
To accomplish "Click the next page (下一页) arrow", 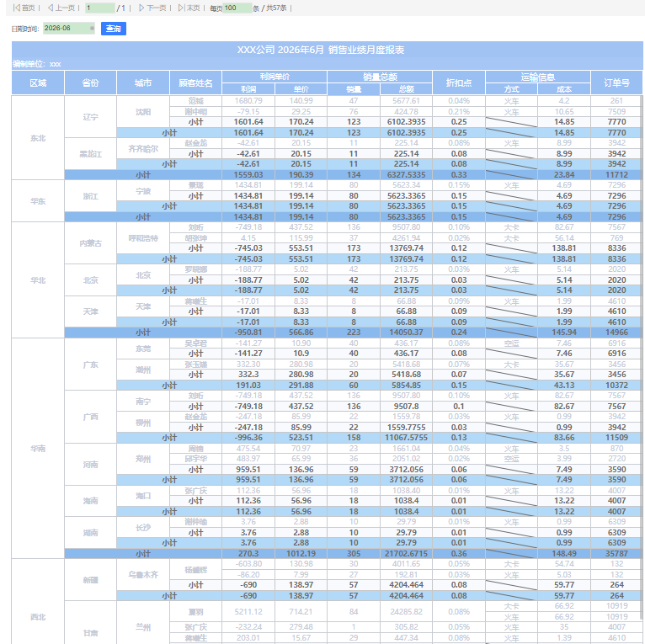I will (x=141, y=8).
